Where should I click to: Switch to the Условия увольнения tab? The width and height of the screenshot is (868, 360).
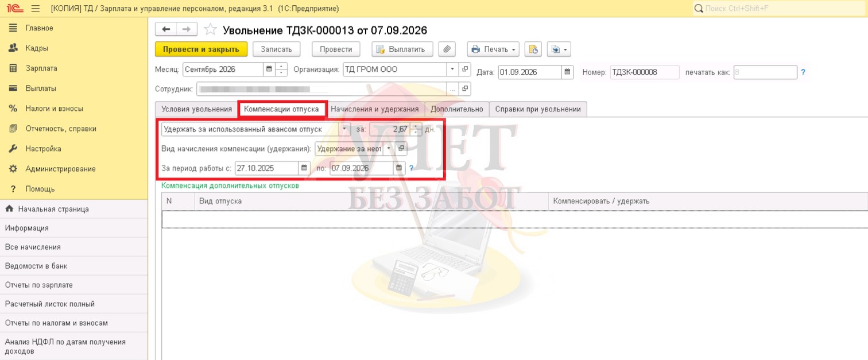click(197, 109)
